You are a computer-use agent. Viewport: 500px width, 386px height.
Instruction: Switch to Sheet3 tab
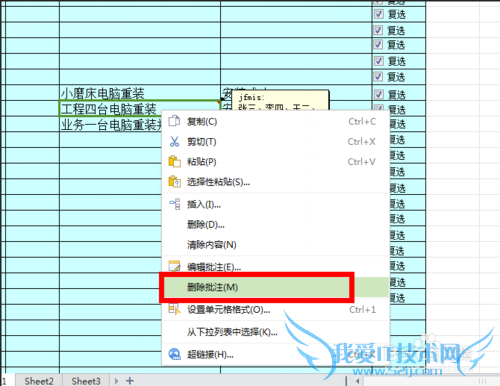[86, 381]
